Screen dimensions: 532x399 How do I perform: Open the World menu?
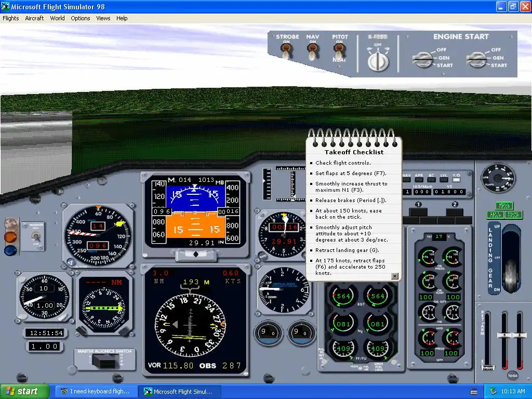click(x=57, y=18)
